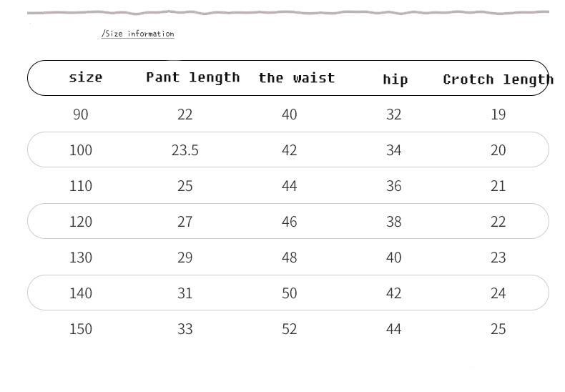Click the 'Pant length' column header
Viewport: 565px width, 392px height.
pyautogui.click(x=193, y=77)
